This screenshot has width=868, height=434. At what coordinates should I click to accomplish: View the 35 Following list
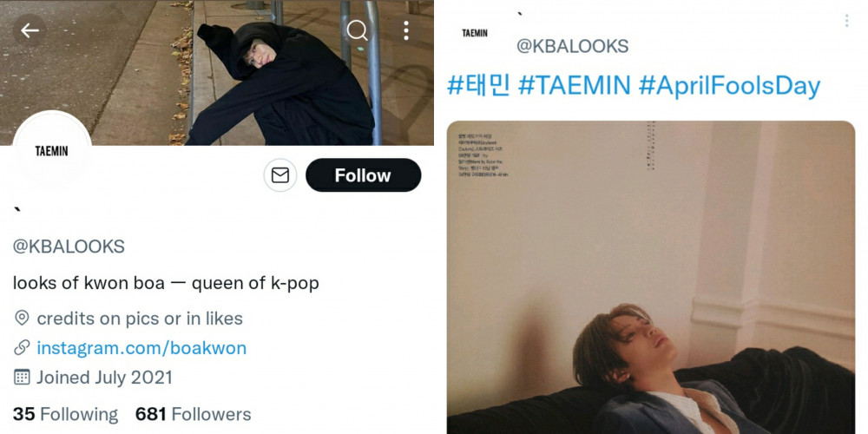pyautogui.click(x=65, y=414)
